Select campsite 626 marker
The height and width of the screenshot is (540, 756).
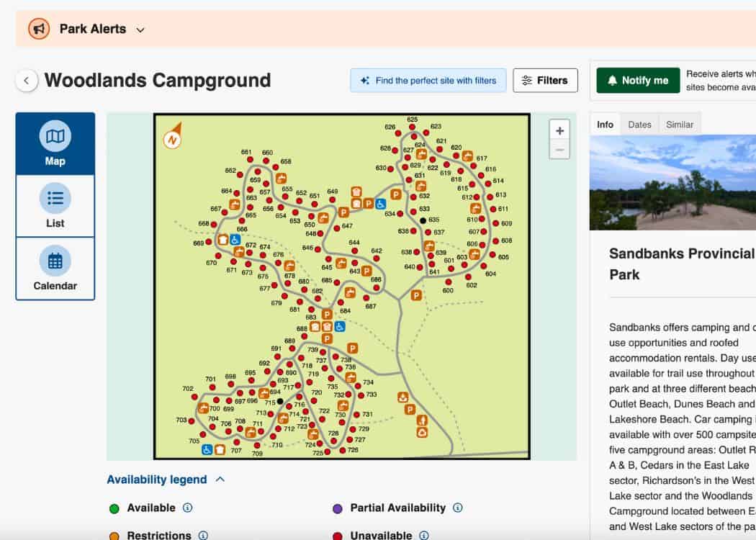398,133
